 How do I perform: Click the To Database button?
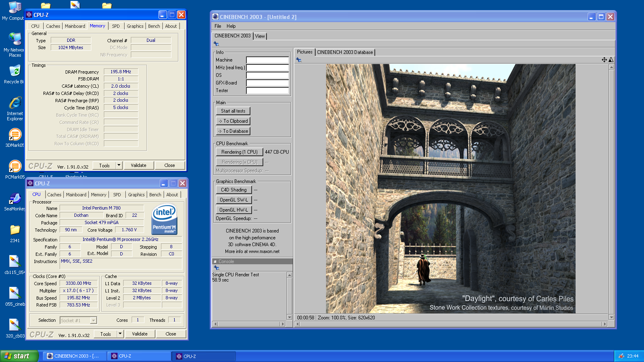233,131
